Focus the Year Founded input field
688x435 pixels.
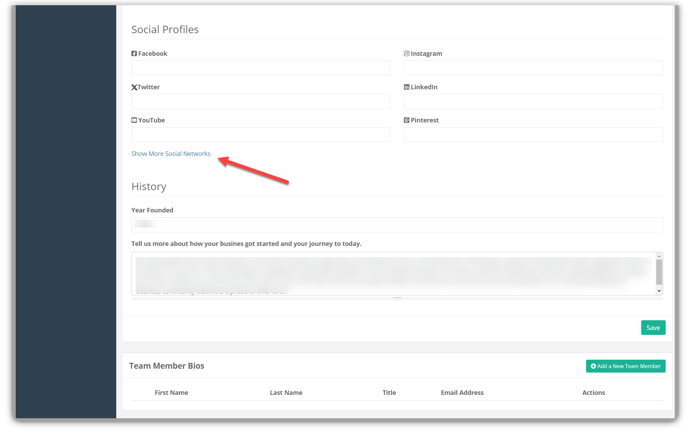397,224
